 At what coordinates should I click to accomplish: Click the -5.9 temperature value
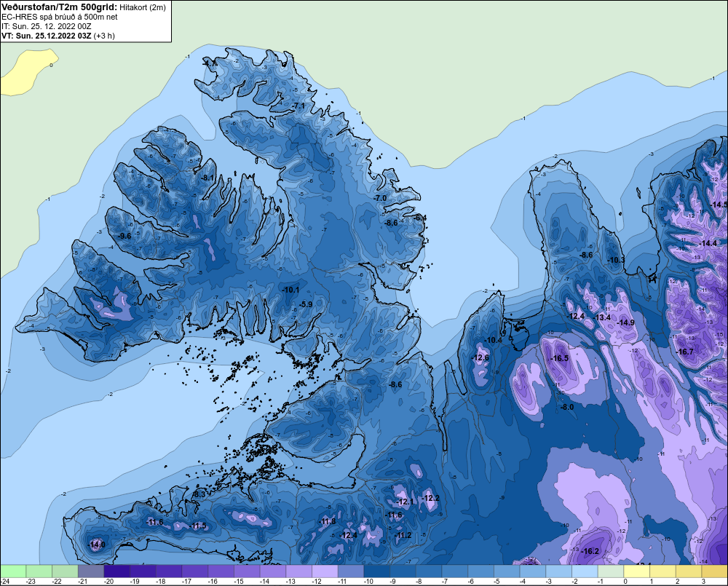(x=306, y=304)
